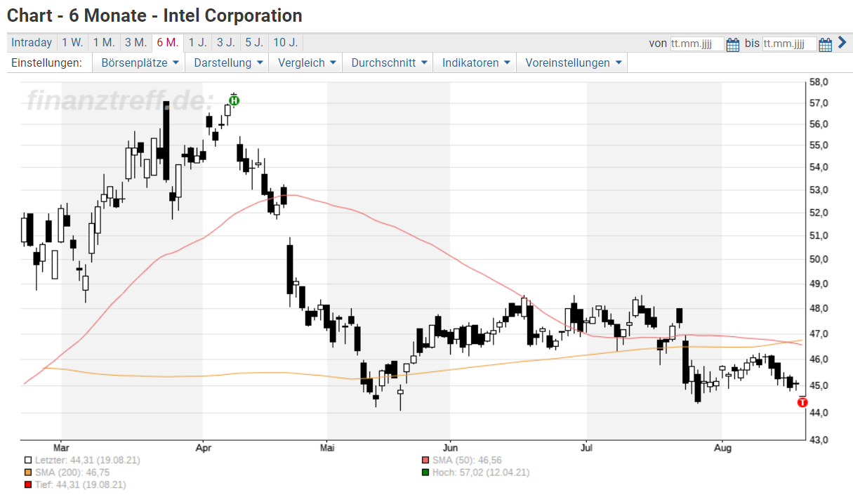Select the 3 J. timeframe tab

(x=225, y=43)
